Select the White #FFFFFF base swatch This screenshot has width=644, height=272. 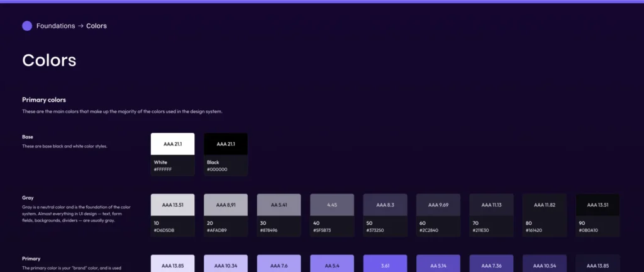(x=172, y=144)
